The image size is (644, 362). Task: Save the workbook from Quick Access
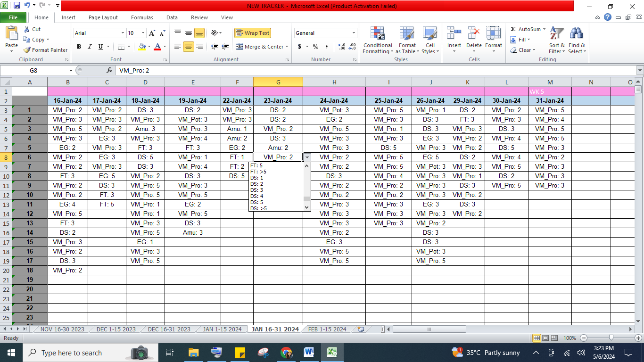pyautogui.click(x=17, y=6)
